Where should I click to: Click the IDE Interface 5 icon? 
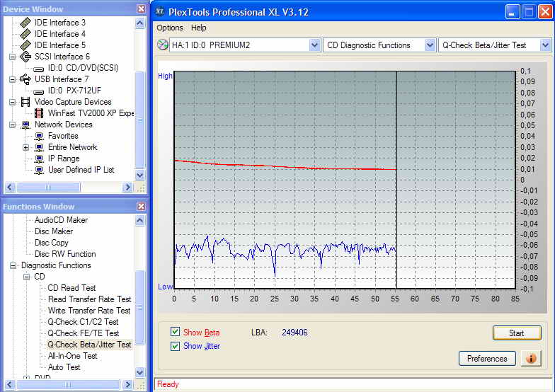point(25,45)
